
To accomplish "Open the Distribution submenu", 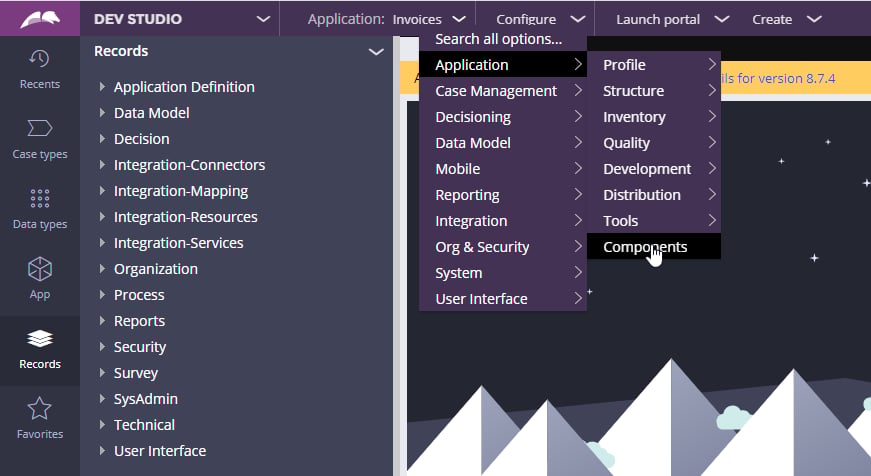I will pyautogui.click(x=654, y=195).
